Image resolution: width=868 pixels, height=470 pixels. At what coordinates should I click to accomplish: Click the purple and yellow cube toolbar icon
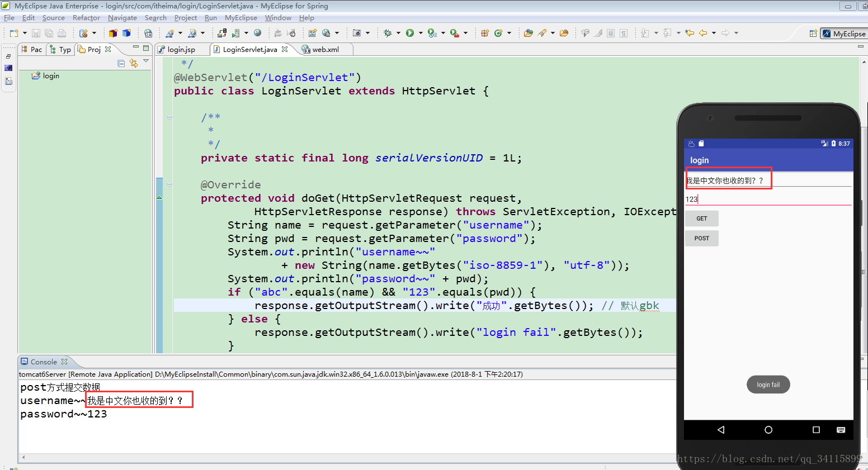point(113,34)
